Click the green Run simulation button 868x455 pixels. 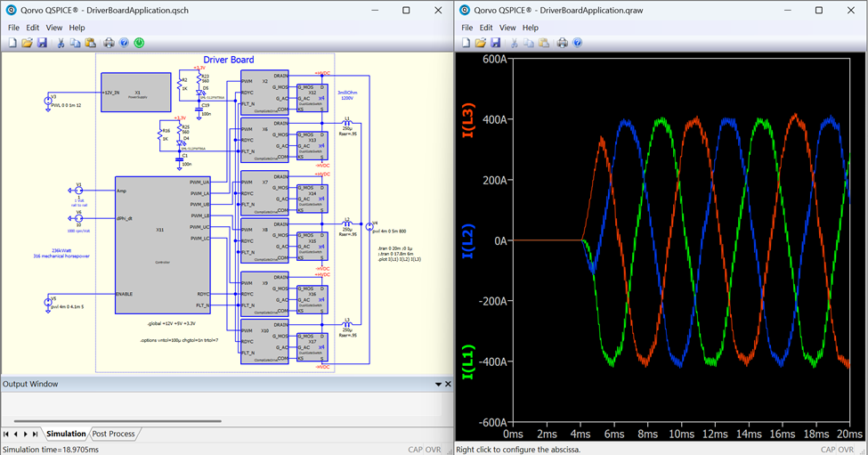pyautogui.click(x=139, y=43)
